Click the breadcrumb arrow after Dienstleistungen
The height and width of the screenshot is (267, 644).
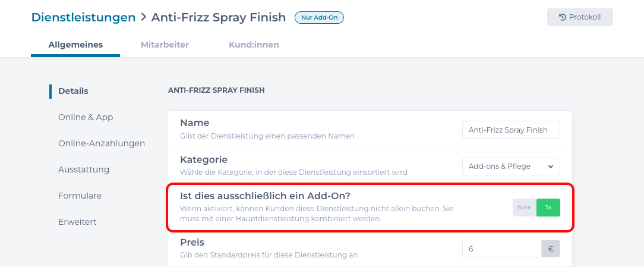click(143, 18)
